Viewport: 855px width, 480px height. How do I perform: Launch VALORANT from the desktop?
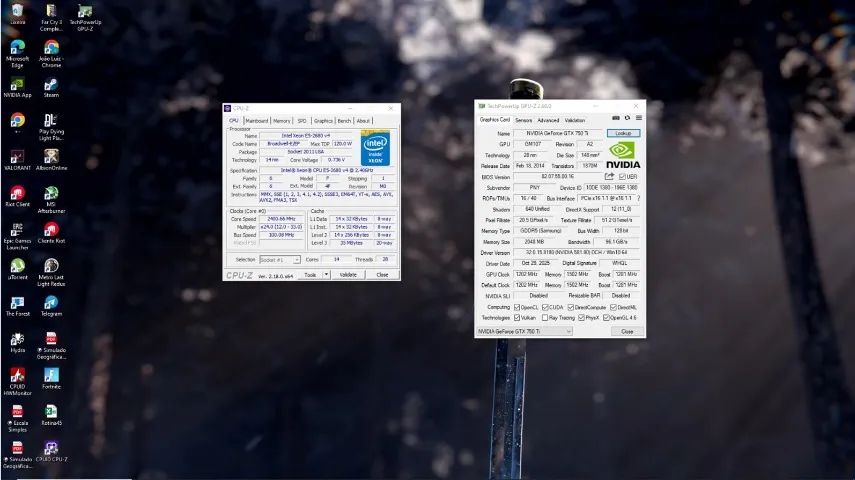click(x=17, y=160)
